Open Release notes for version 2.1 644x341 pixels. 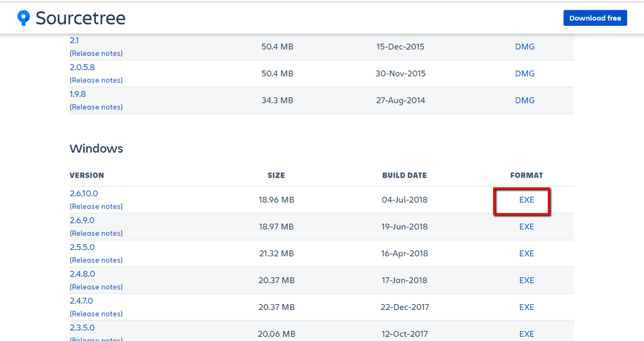pyautogui.click(x=96, y=54)
